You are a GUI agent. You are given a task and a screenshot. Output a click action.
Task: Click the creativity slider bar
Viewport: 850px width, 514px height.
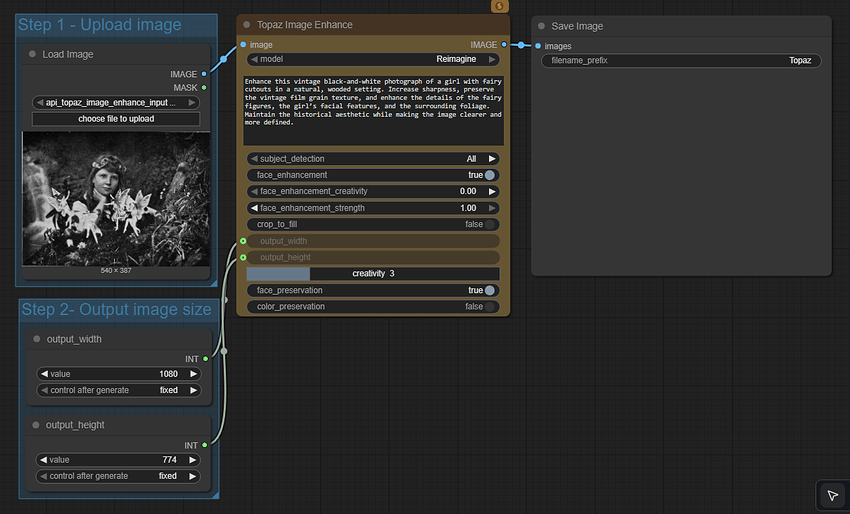[373, 273]
